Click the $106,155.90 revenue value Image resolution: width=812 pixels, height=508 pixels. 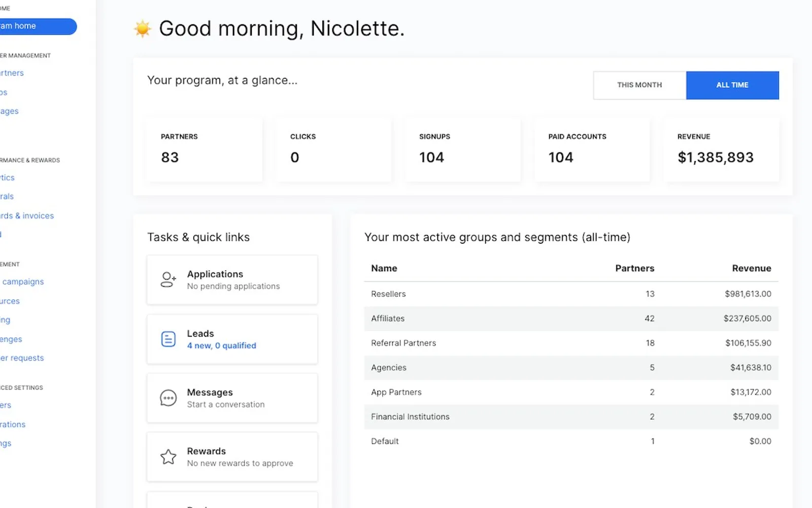(x=748, y=343)
